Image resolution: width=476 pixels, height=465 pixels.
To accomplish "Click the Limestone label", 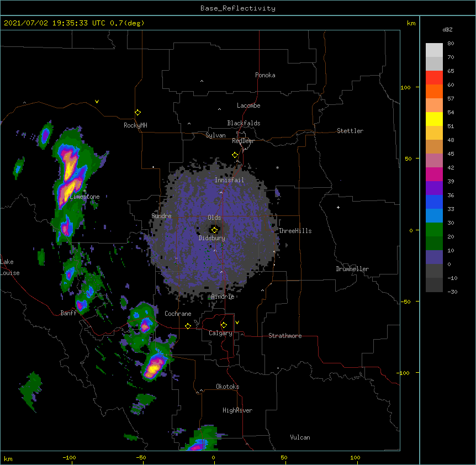I will (84, 197).
